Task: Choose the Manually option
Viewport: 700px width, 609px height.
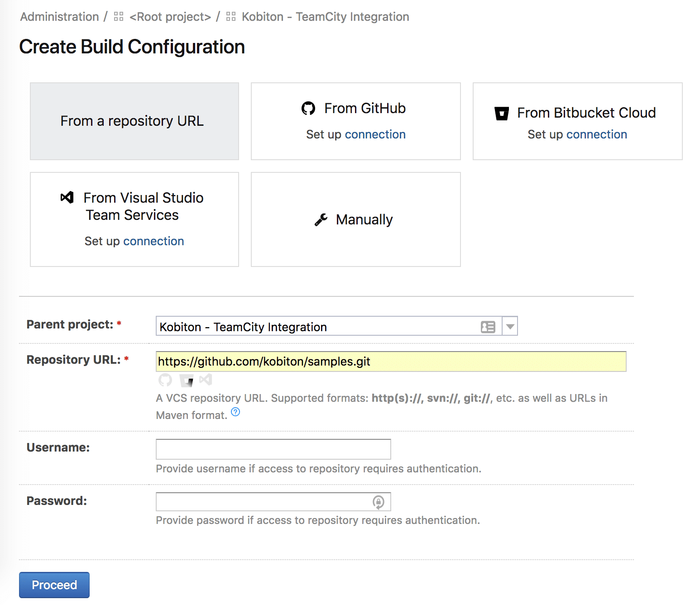Action: 356,219
